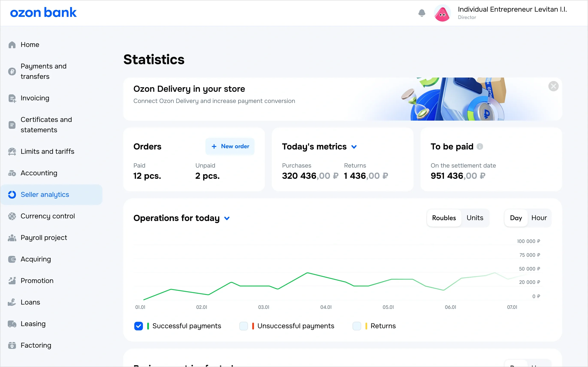Go to Invoicing
The height and width of the screenshot is (367, 588).
pyautogui.click(x=51, y=98)
